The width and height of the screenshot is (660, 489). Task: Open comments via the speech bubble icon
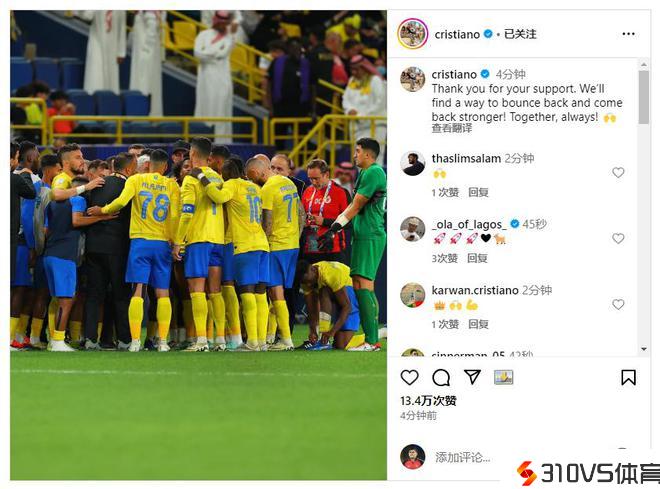tap(441, 377)
